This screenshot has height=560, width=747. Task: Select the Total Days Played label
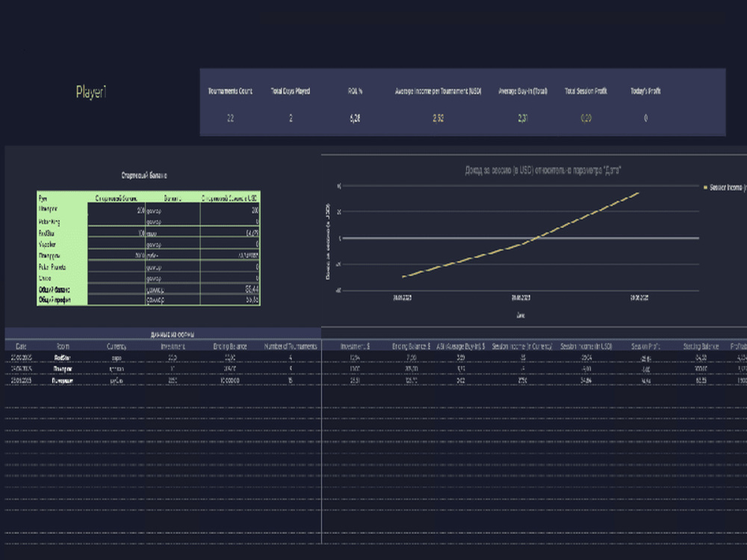click(x=290, y=91)
